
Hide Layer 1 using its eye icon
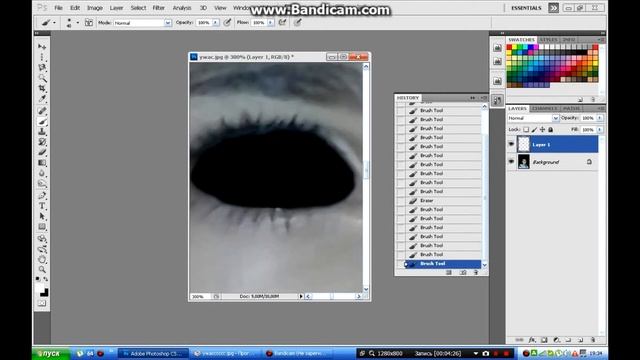tap(511, 144)
